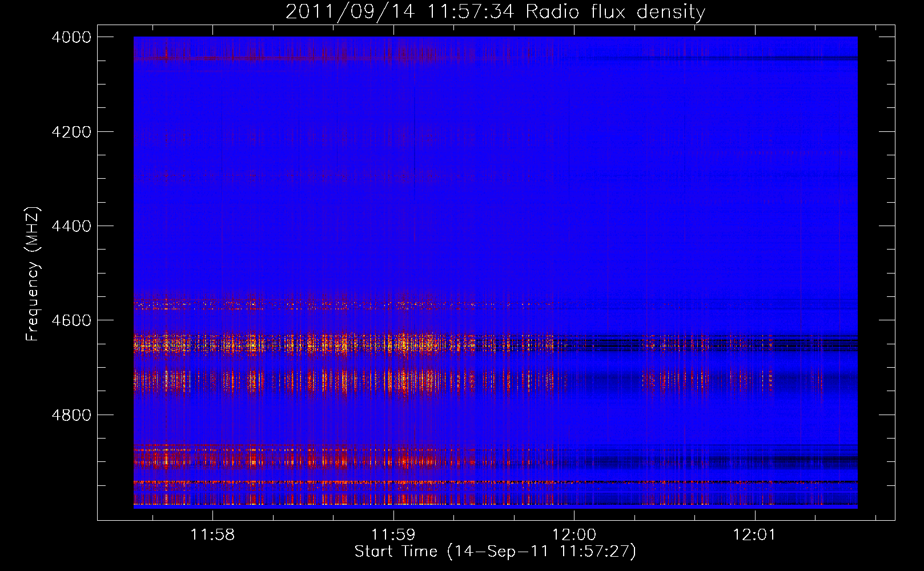Viewport: 924px width, 571px height.
Task: Click the "Start Time (14-Sep-11 11:57:27)" axis label
Action: point(495,552)
